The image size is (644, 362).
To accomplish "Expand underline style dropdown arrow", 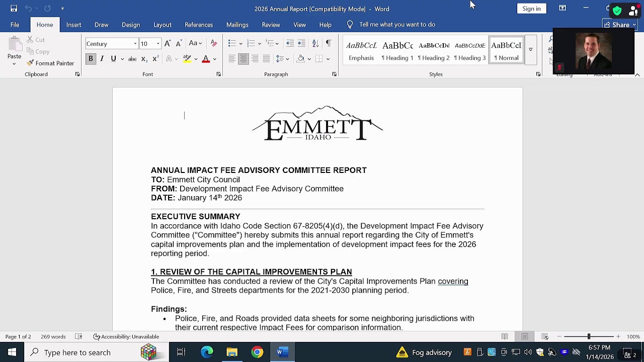I will [x=122, y=59].
